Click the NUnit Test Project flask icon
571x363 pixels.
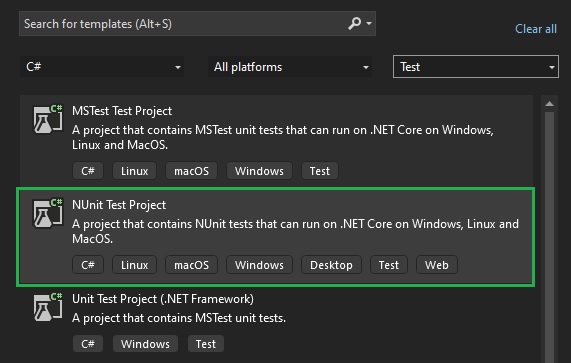(x=48, y=213)
